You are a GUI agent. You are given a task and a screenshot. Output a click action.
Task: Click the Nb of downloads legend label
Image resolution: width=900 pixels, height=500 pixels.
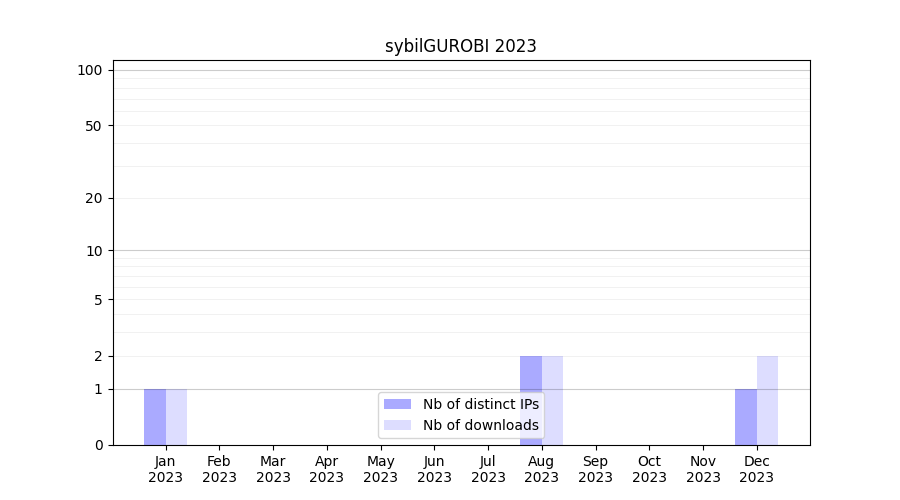480,425
